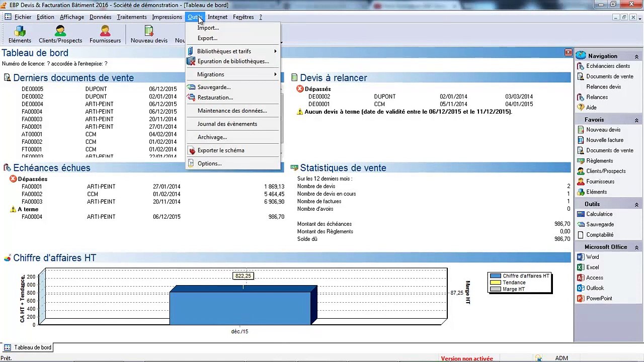Image resolution: width=644 pixels, height=362 pixels.
Task: Open Sauvegarde in the Outils side panel
Action: pyautogui.click(x=595, y=224)
